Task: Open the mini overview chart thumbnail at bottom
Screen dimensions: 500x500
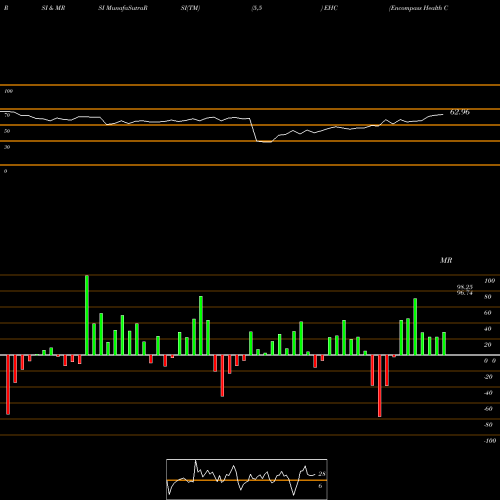Action: click(x=247, y=479)
